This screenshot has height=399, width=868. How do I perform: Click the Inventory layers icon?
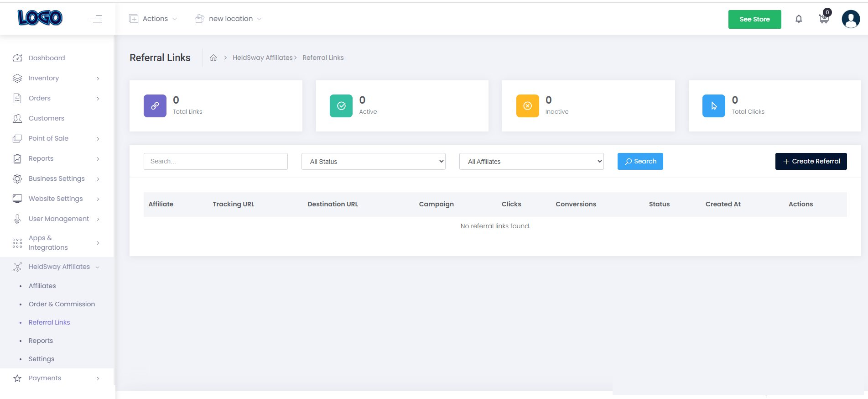coord(17,78)
